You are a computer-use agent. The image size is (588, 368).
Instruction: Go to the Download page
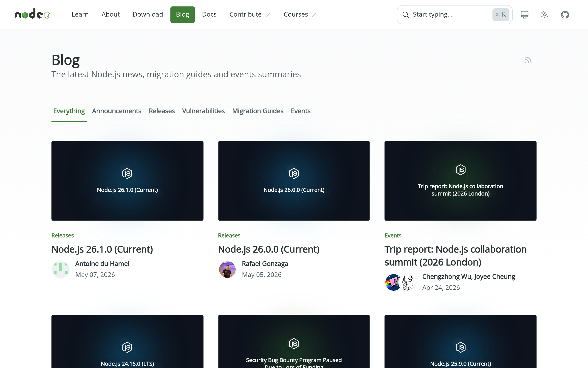click(x=148, y=14)
